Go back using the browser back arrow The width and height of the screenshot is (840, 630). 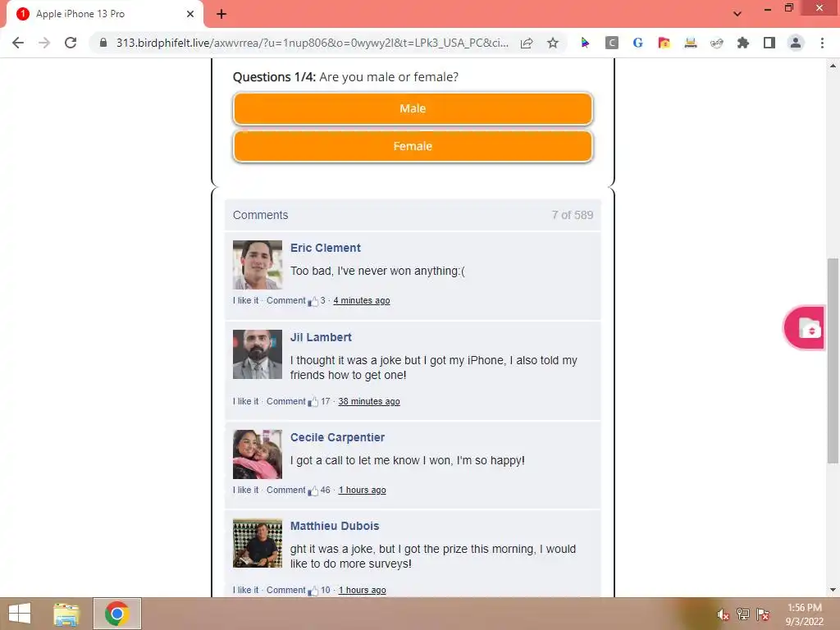18,43
